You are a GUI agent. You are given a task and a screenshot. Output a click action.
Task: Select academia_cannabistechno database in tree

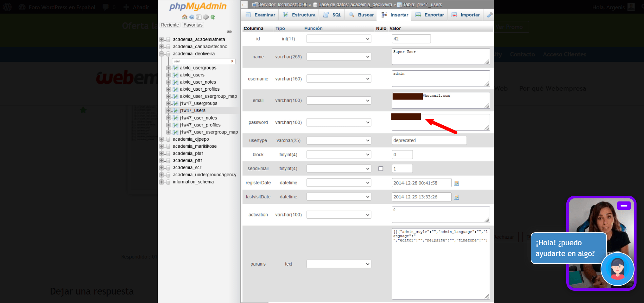pyautogui.click(x=200, y=47)
